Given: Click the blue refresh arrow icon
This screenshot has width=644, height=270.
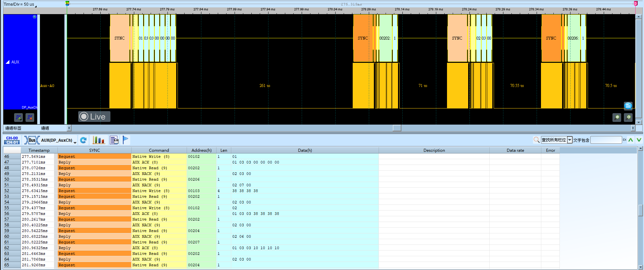Looking at the screenshot, I should pyautogui.click(x=84, y=140).
